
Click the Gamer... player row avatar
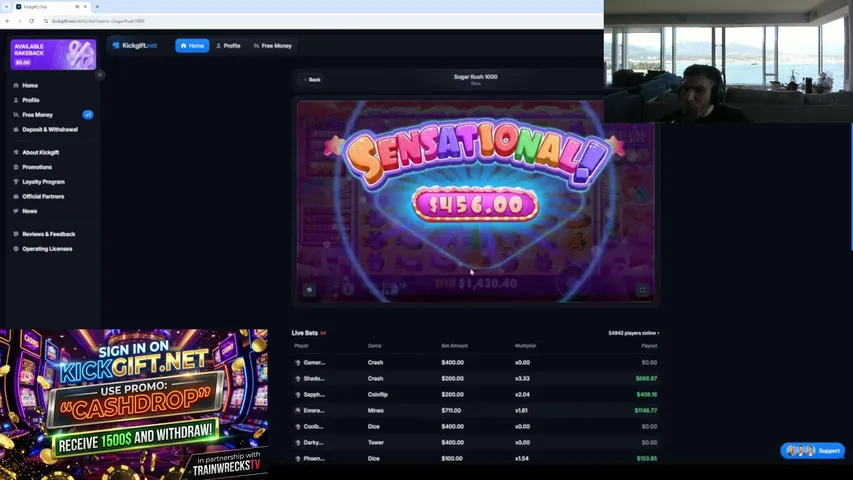[x=298, y=362]
